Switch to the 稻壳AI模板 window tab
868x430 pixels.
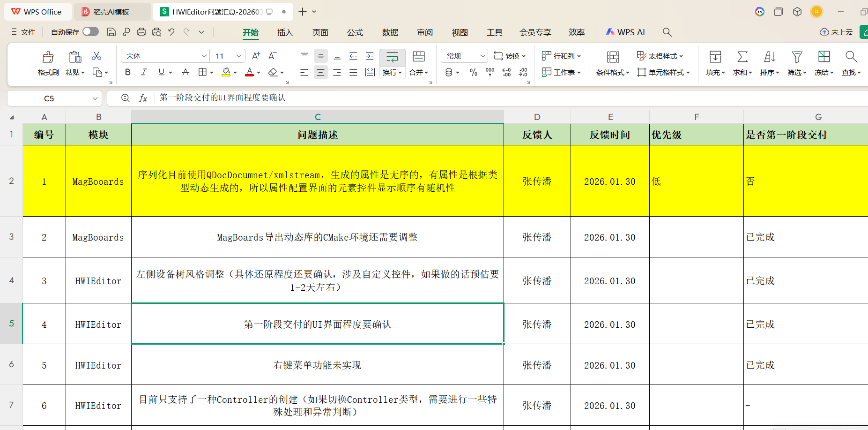tap(112, 12)
